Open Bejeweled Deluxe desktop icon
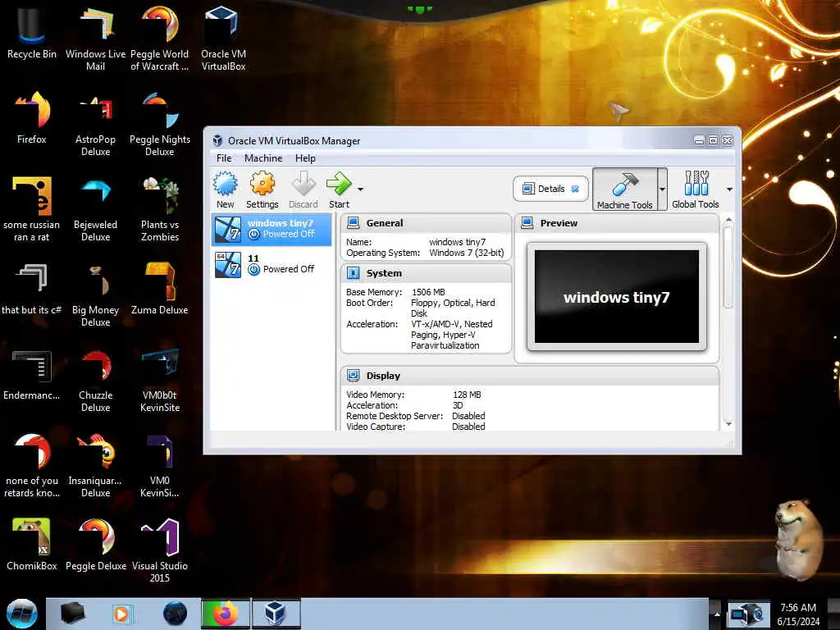This screenshot has height=630, width=840. (95, 208)
